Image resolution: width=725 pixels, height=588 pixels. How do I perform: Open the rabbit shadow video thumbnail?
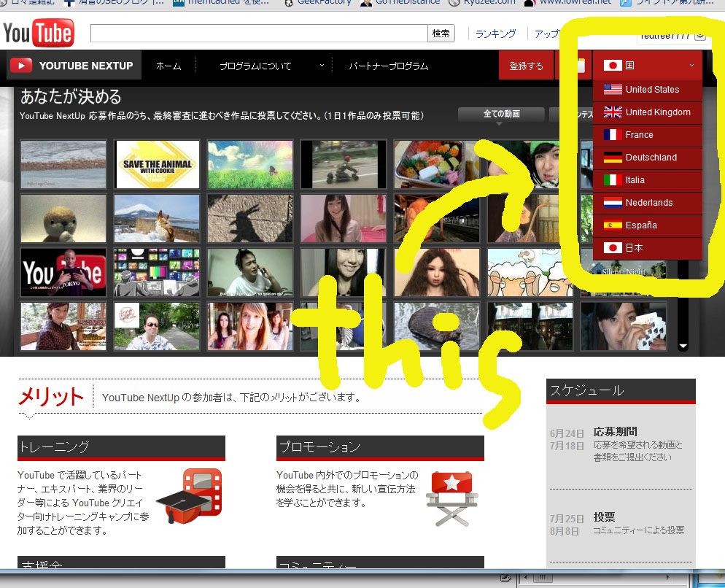coord(250,218)
